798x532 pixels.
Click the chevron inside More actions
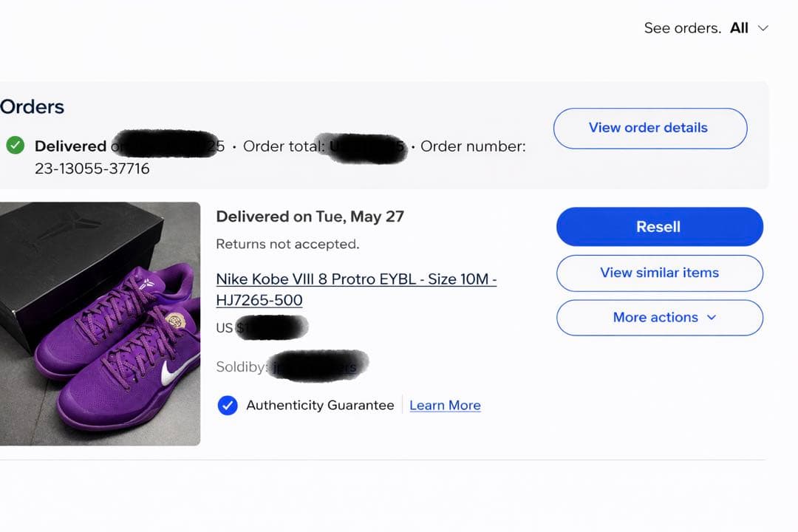712,317
